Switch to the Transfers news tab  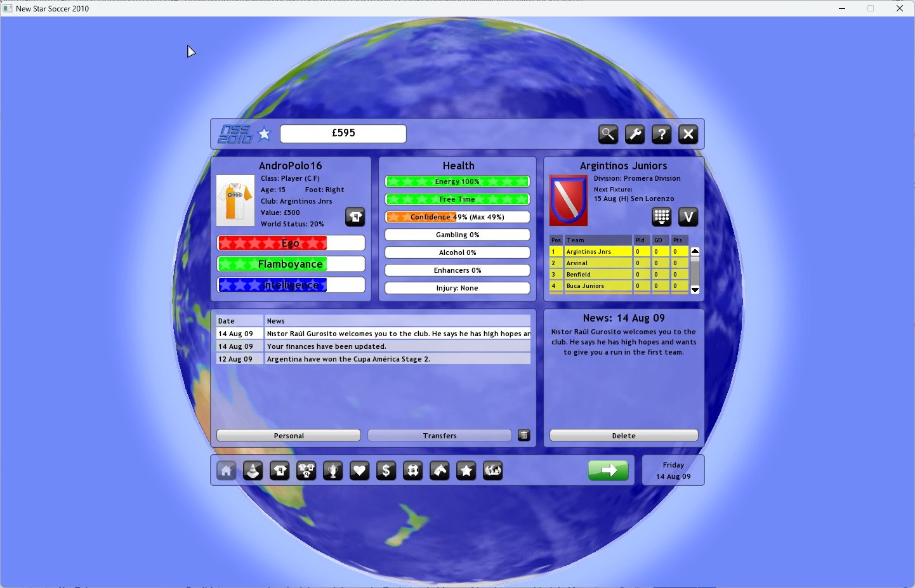440,436
